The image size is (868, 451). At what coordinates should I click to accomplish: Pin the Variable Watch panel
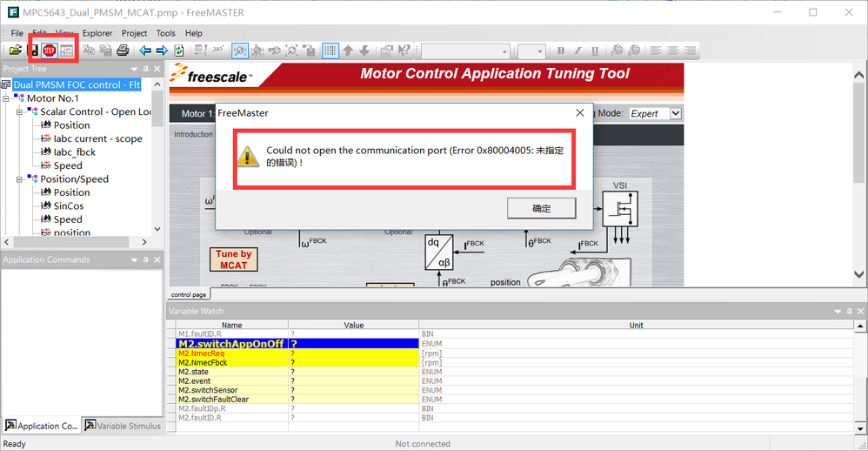point(849,312)
